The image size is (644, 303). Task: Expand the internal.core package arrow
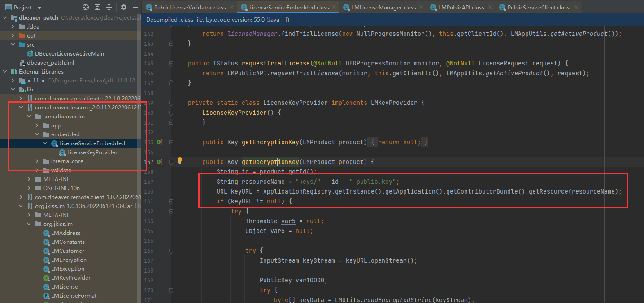pos(38,161)
